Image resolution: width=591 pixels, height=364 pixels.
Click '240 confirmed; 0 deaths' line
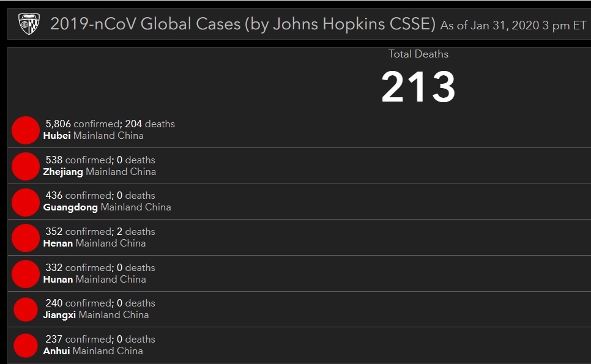[x=100, y=303]
